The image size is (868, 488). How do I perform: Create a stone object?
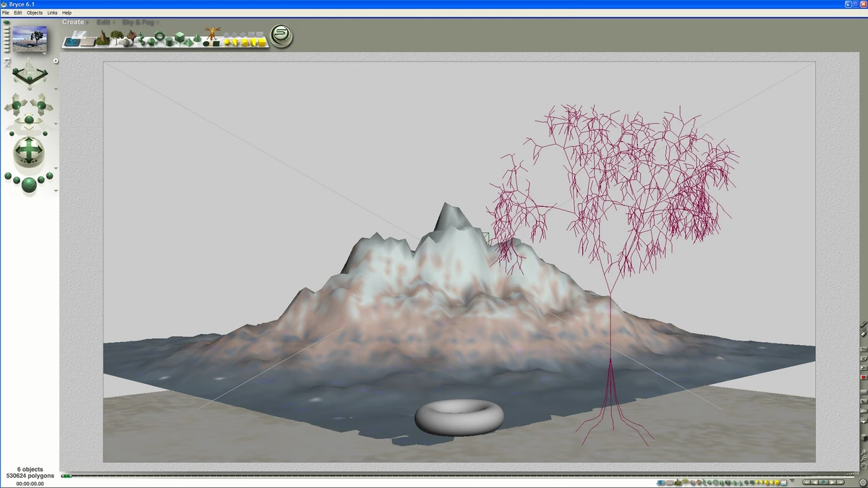[127, 41]
